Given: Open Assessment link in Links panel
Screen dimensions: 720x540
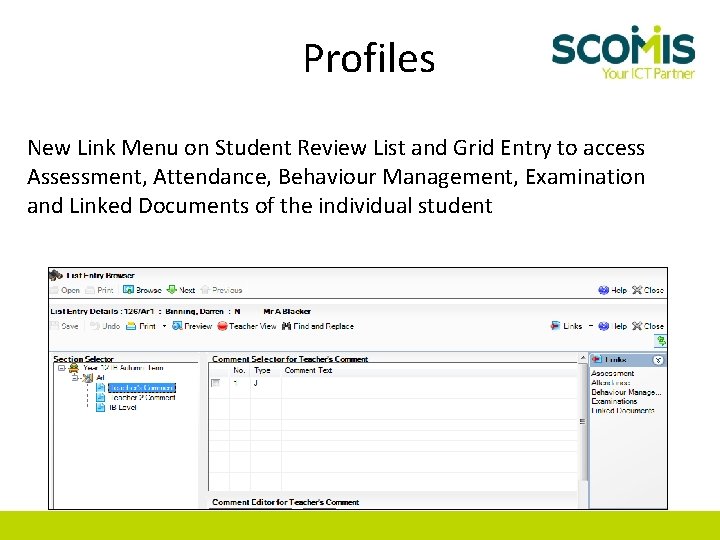Looking at the screenshot, I should (613, 373).
